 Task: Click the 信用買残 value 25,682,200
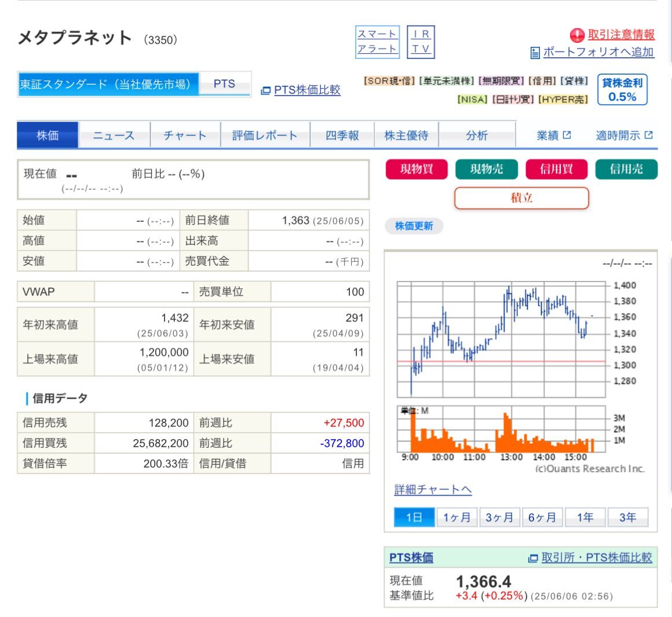point(160,443)
